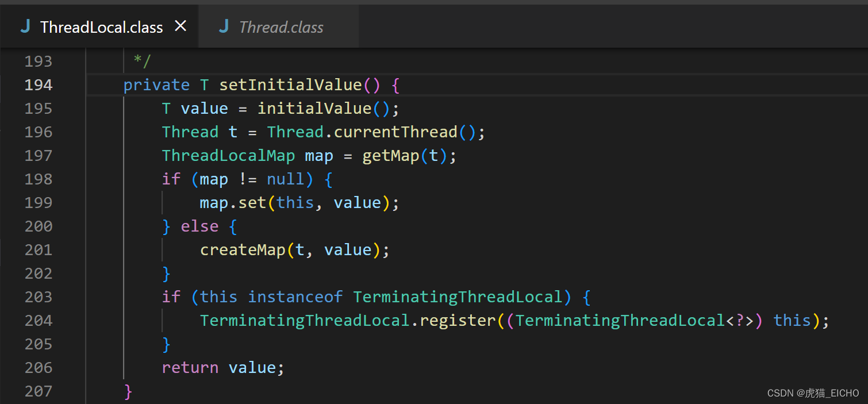Image resolution: width=868 pixels, height=404 pixels.
Task: Click the ThreadLocalMap type on line 197
Action: (x=229, y=156)
